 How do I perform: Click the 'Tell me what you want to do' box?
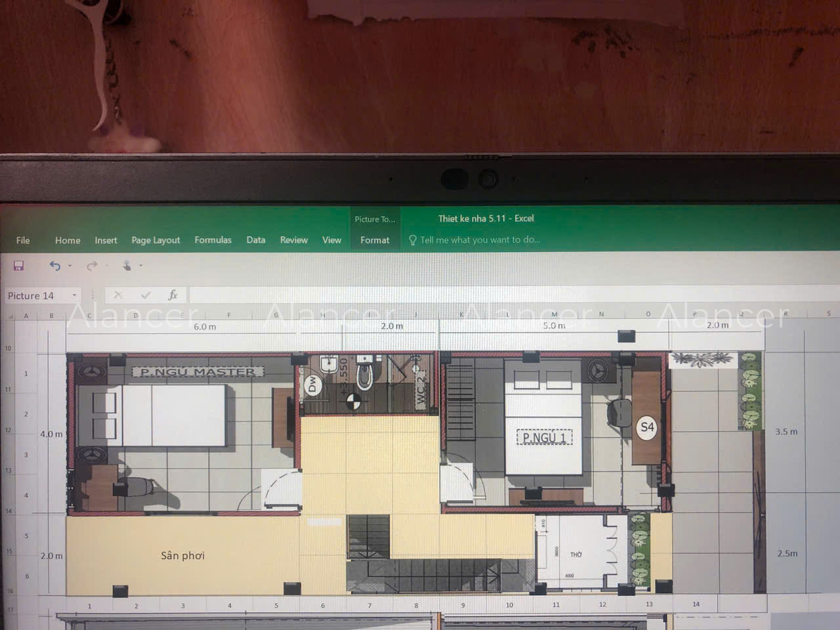480,240
